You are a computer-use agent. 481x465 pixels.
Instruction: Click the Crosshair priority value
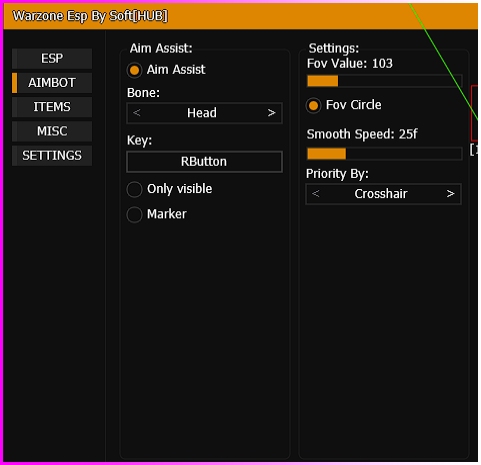point(381,194)
